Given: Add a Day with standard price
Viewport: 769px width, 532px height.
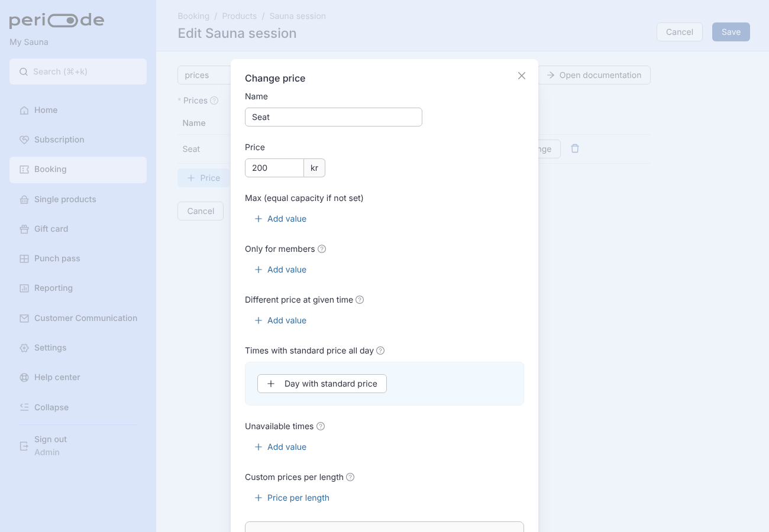Looking at the screenshot, I should pos(322,384).
